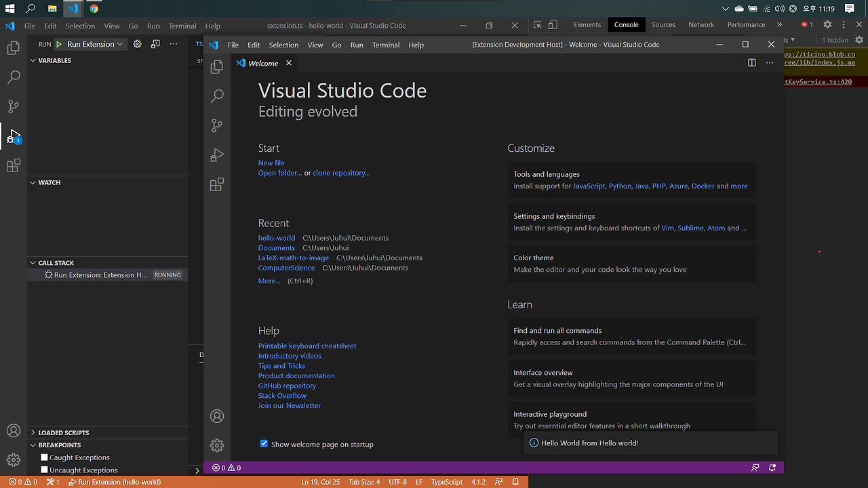Open the DevTools settings gear
This screenshot has height=488, width=868.
[x=827, y=24]
